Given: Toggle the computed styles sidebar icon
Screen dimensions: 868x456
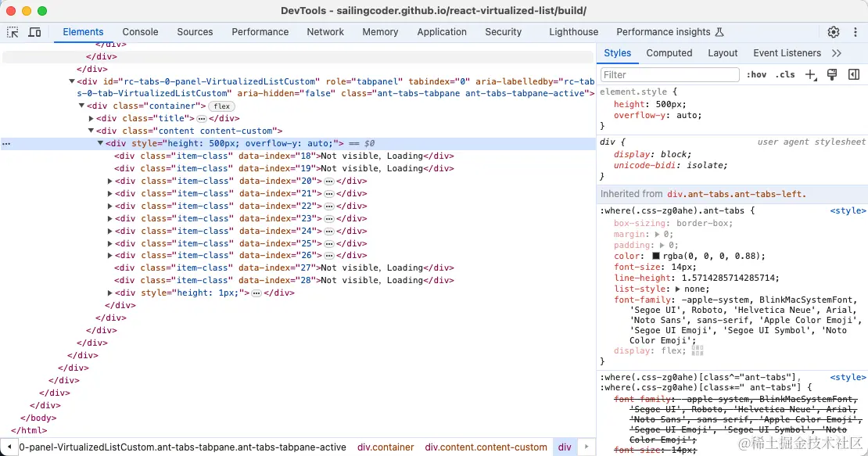Looking at the screenshot, I should pos(854,75).
